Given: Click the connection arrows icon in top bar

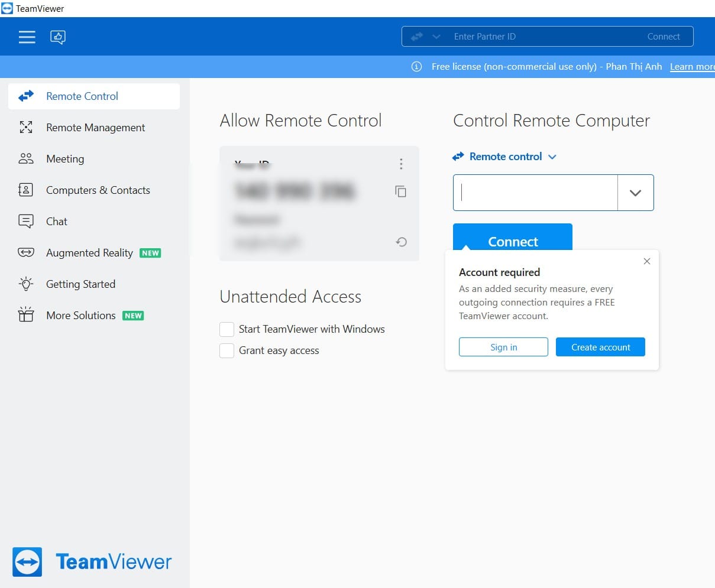Looking at the screenshot, I should 417,37.
